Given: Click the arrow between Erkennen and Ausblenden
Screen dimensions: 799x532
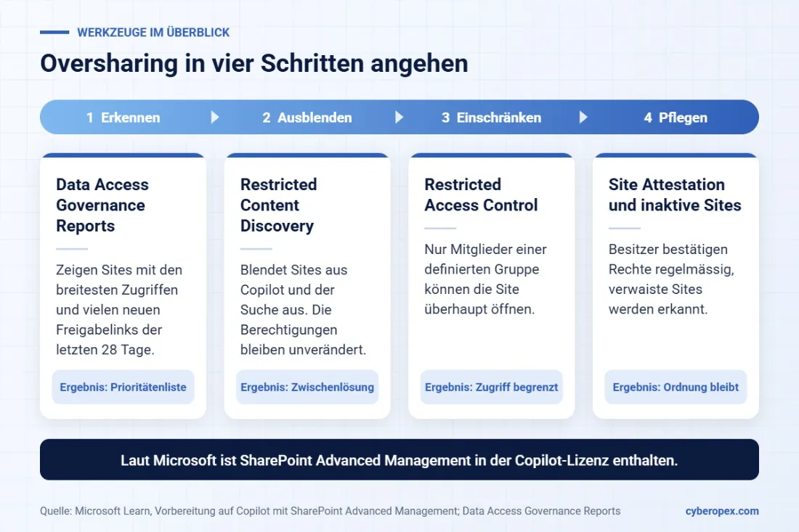Looking at the screenshot, I should tap(215, 118).
